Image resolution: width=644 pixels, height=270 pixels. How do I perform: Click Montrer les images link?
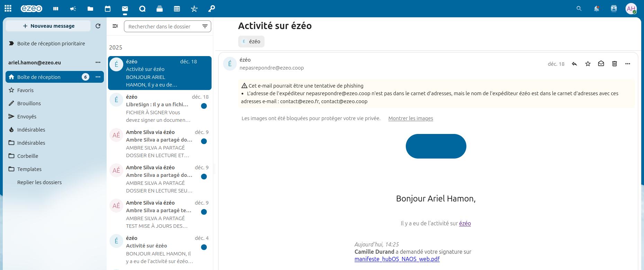411,118
